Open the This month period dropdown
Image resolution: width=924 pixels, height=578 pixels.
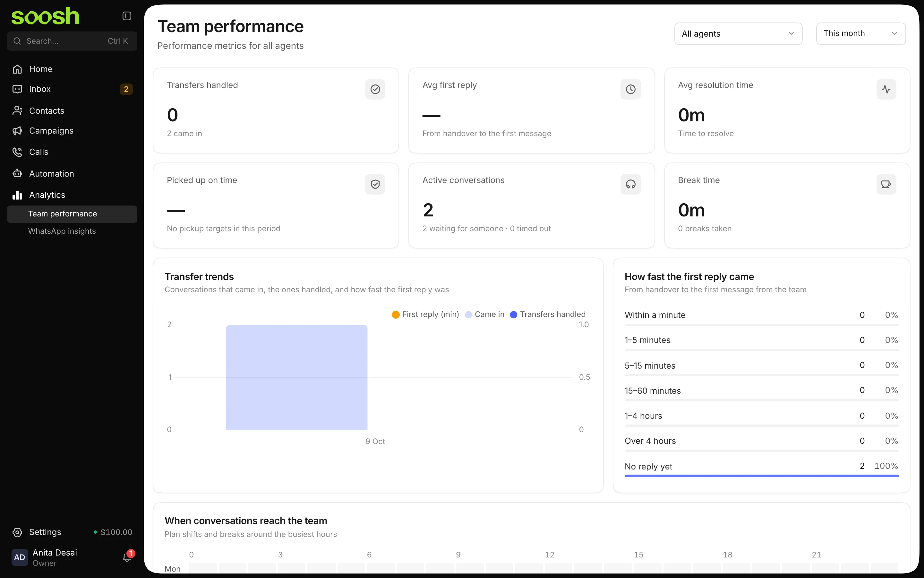[860, 34]
